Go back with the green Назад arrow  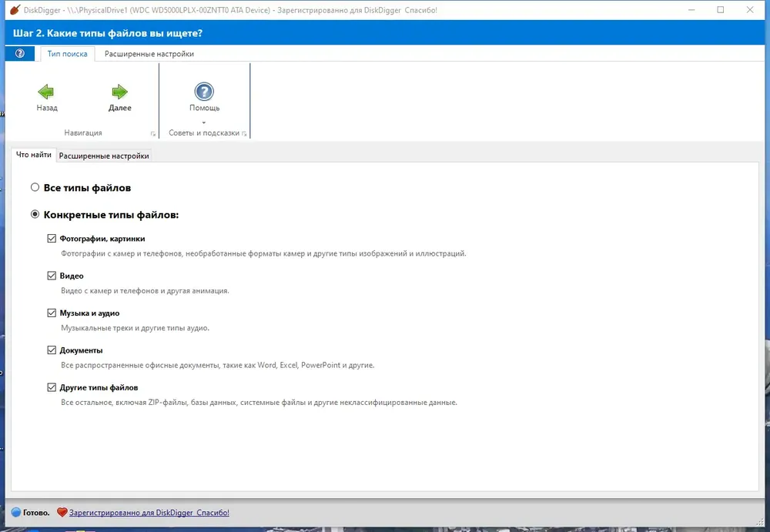(x=46, y=92)
